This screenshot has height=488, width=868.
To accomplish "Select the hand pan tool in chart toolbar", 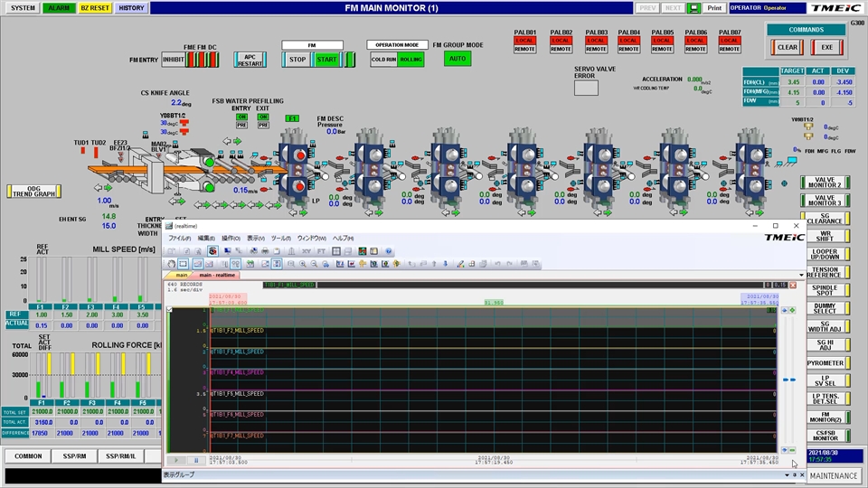I will click(x=170, y=264).
